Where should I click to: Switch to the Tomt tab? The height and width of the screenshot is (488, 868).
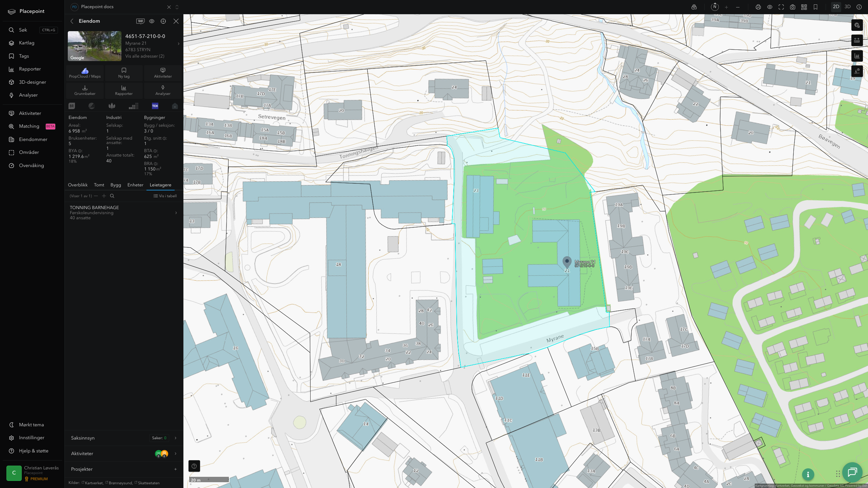(99, 185)
